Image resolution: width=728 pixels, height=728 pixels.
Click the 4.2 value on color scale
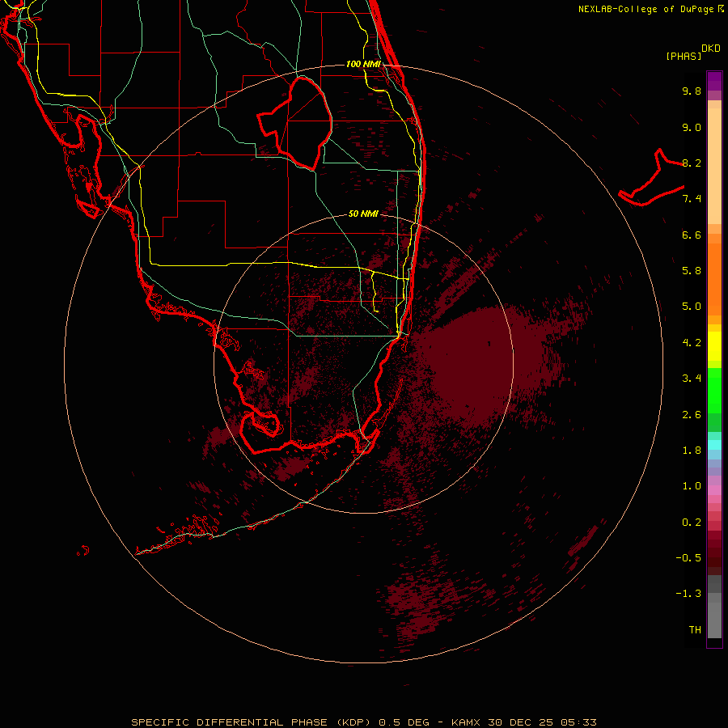point(692,343)
